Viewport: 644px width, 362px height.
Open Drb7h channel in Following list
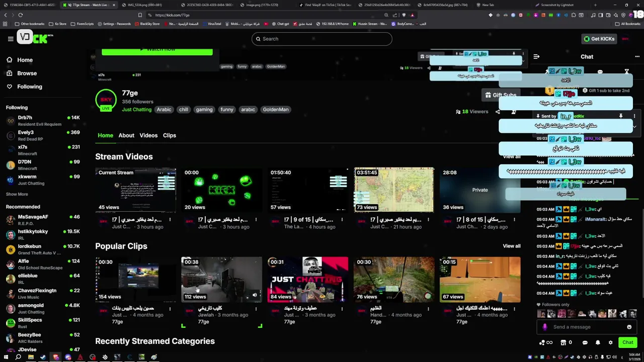click(43, 121)
